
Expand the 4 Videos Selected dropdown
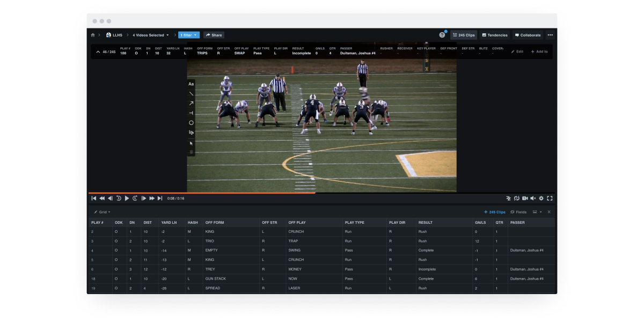(151, 35)
